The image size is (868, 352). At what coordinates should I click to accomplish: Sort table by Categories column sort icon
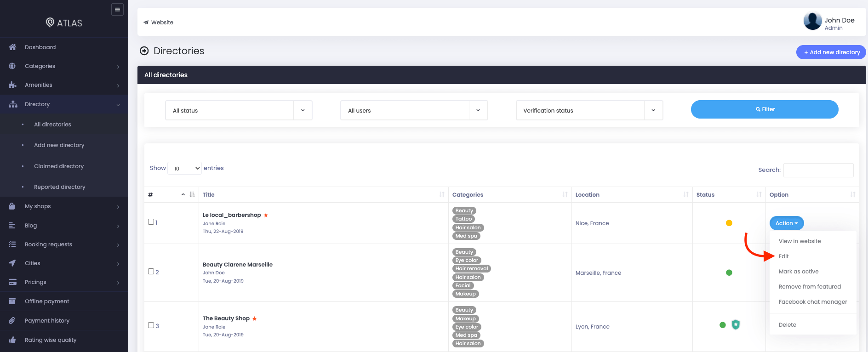coord(565,194)
